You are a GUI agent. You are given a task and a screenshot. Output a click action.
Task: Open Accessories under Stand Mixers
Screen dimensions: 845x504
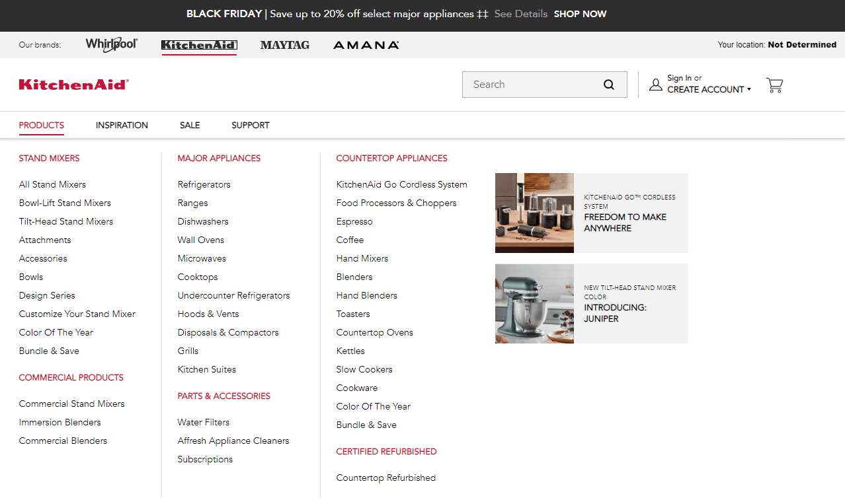[x=43, y=258]
